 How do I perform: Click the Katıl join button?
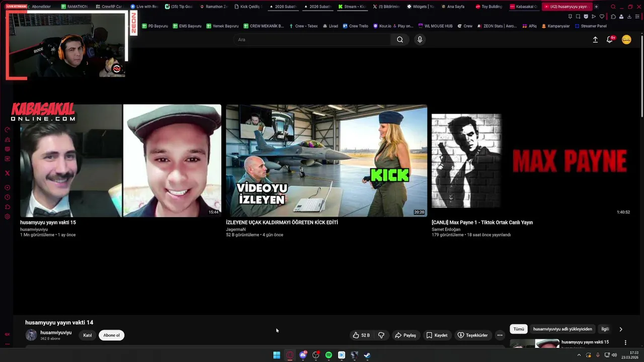[88, 335]
